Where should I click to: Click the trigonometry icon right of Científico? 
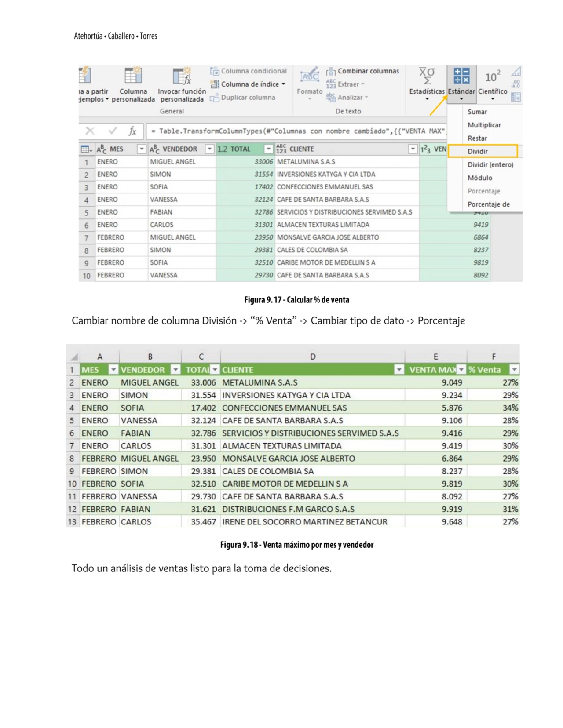pyautogui.click(x=516, y=71)
